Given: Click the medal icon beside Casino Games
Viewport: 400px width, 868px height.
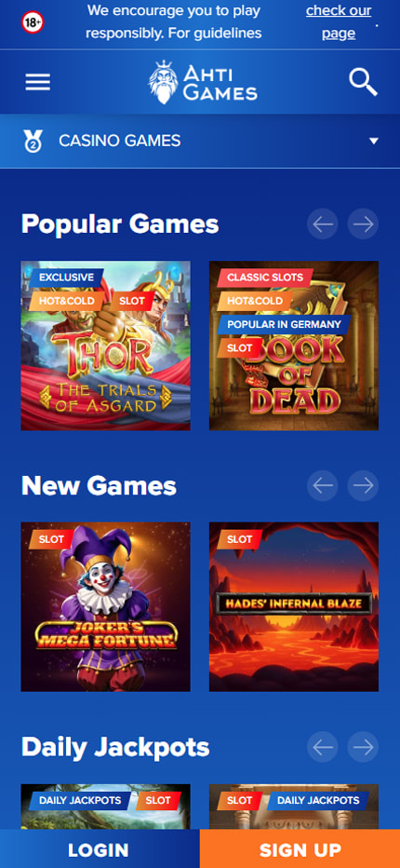Looking at the screenshot, I should coord(33,142).
